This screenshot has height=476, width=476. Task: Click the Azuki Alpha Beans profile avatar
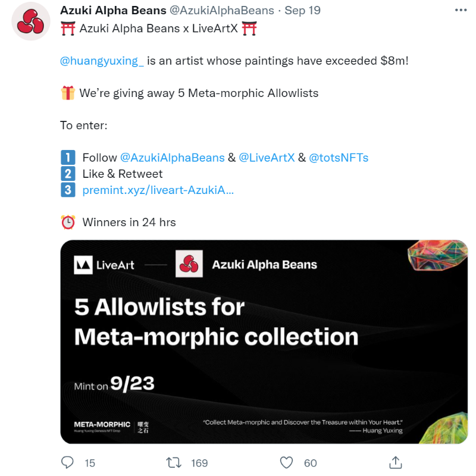click(x=30, y=21)
